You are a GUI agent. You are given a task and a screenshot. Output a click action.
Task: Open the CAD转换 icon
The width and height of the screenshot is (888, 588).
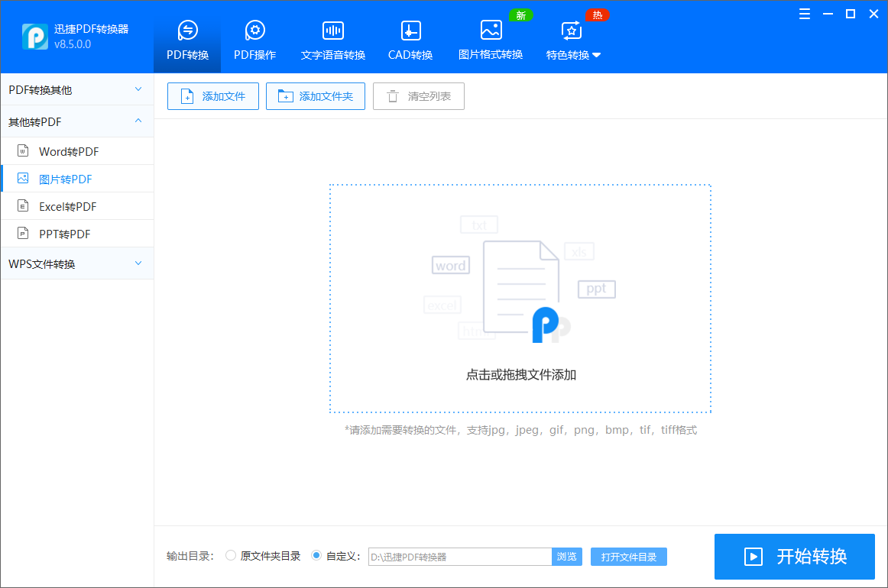tap(410, 31)
